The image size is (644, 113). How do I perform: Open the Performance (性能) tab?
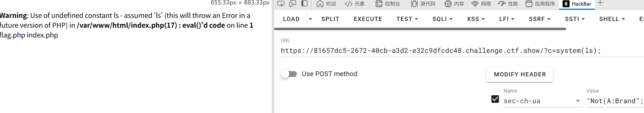[x=508, y=4]
